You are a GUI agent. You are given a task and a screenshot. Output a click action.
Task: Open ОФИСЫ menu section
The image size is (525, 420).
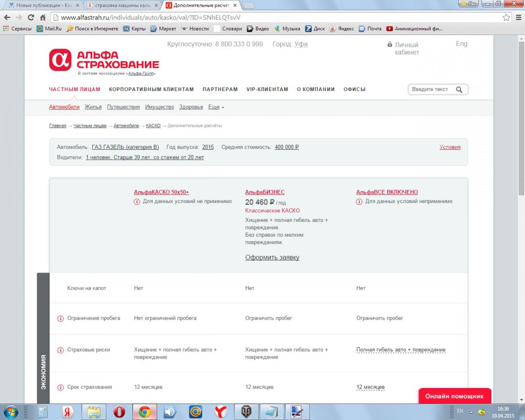click(354, 89)
